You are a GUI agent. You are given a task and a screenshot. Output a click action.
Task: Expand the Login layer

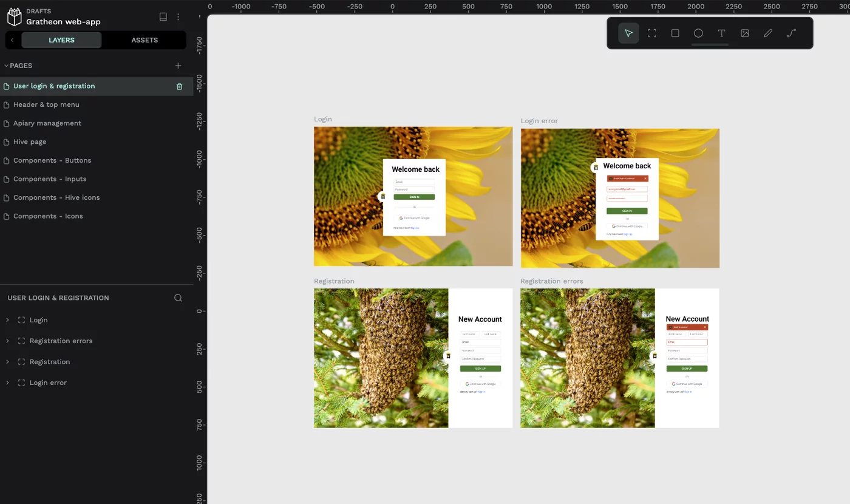click(x=7, y=320)
